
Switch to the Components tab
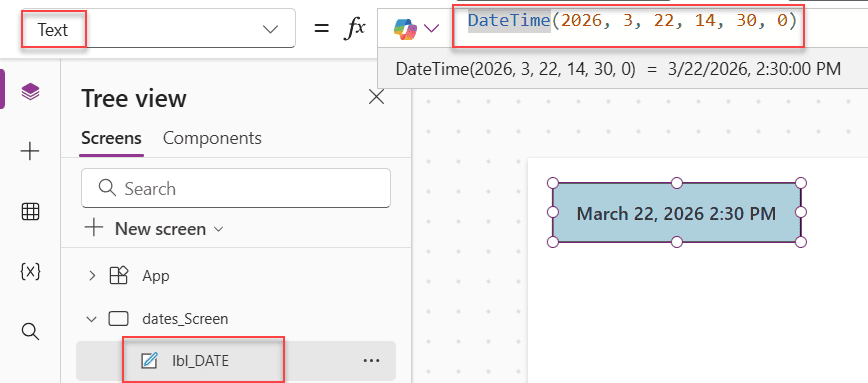coord(212,138)
